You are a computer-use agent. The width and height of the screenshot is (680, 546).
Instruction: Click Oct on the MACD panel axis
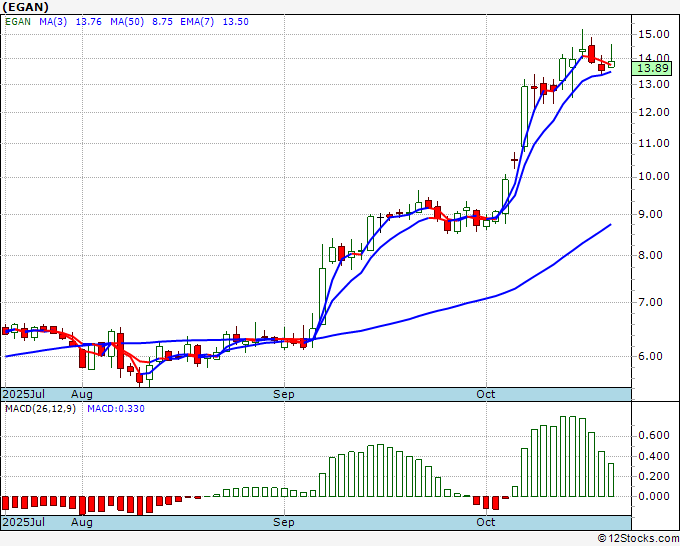point(485,522)
